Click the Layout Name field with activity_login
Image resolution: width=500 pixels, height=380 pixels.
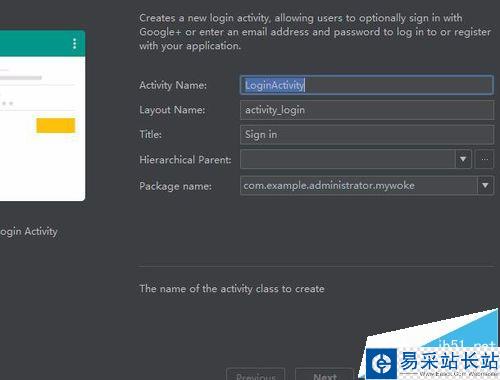click(x=367, y=110)
